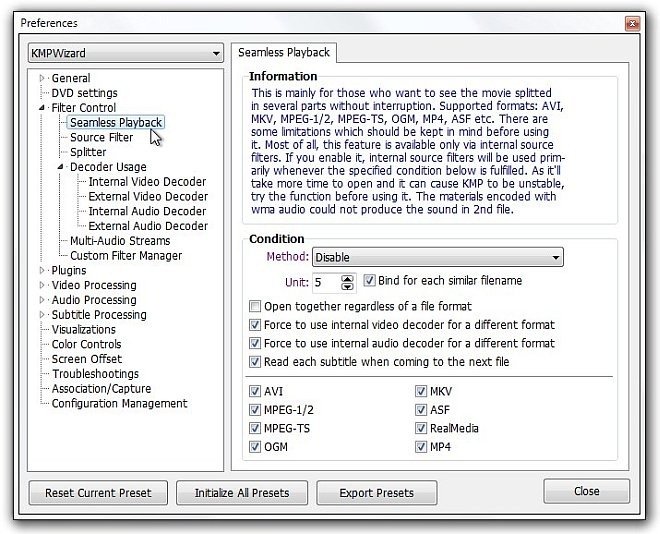The width and height of the screenshot is (660, 534).
Task: Open the Method dropdown showing Disable
Action: (437, 257)
